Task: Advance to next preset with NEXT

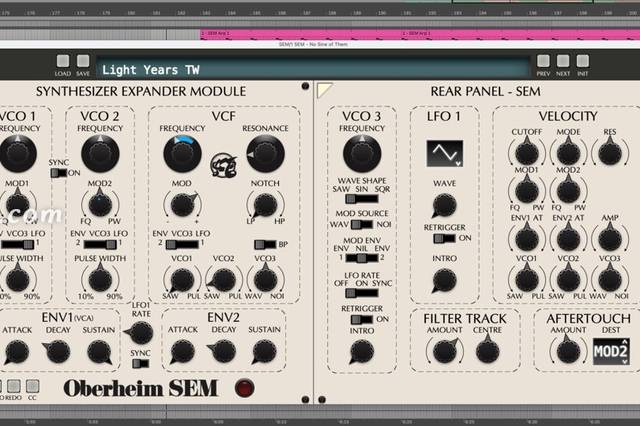Action: click(563, 61)
